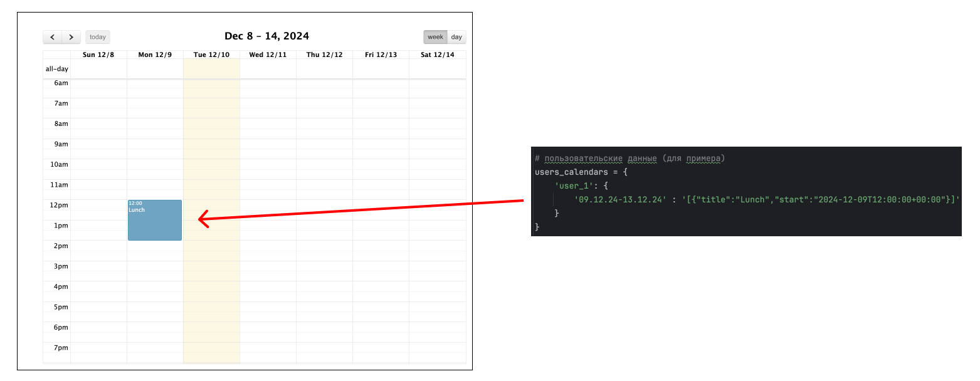Click the 10am time label
The height and width of the screenshot is (381, 980).
point(59,164)
